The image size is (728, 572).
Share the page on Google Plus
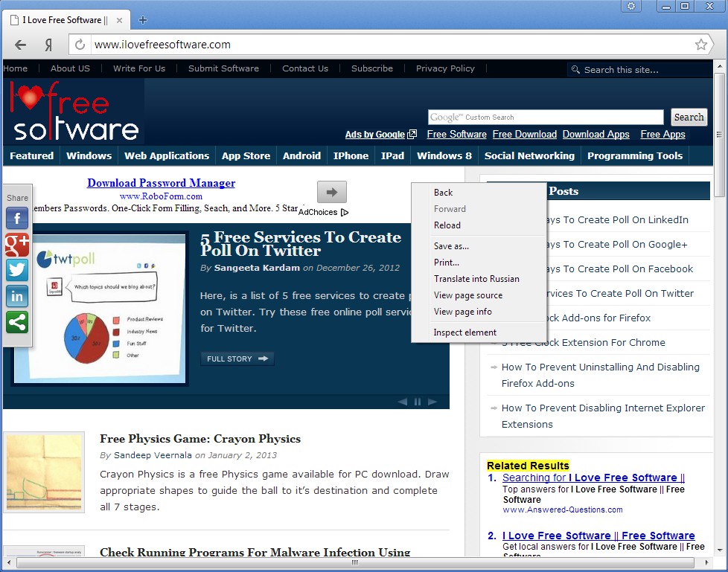tap(17, 245)
